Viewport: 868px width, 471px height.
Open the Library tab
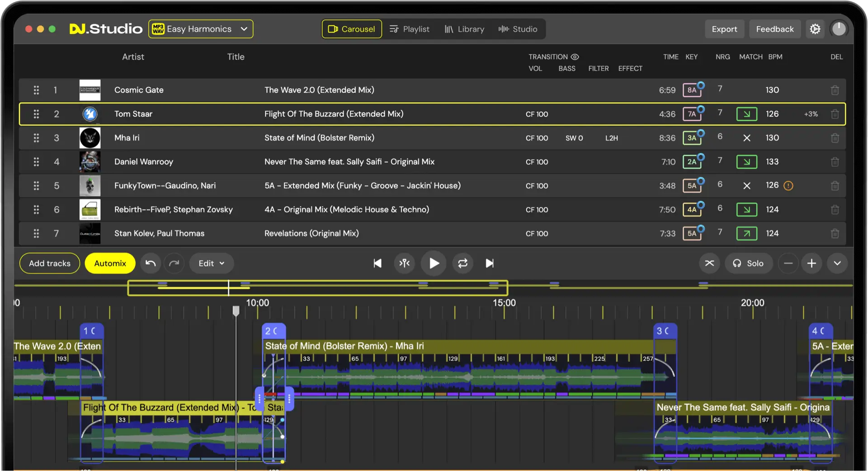(464, 29)
